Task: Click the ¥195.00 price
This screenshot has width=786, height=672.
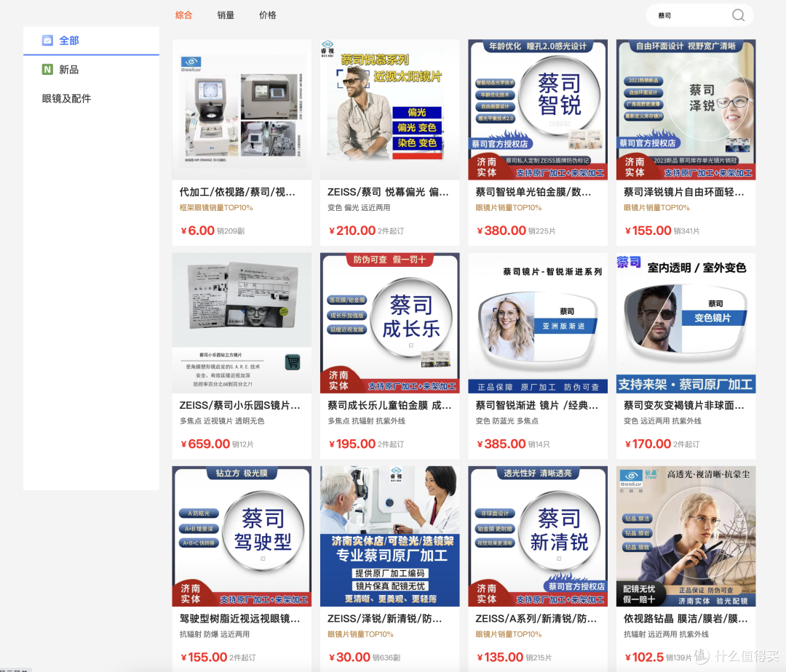Action: tap(352, 444)
